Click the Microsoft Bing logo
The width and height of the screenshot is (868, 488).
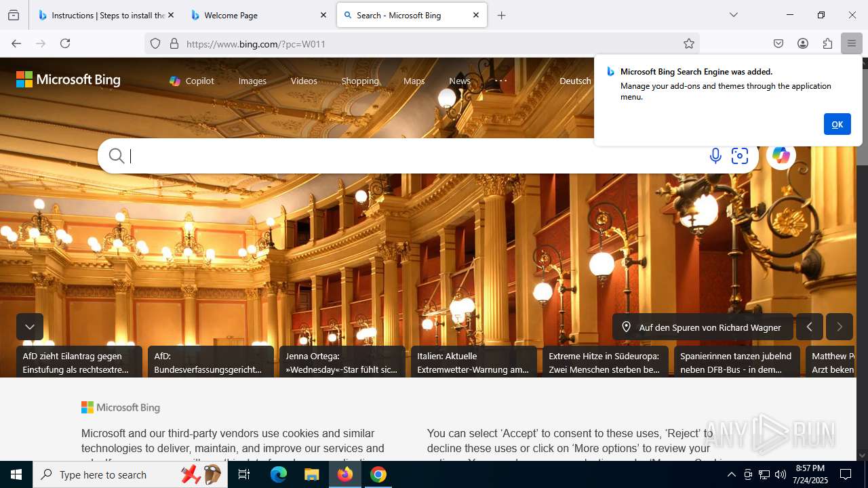[68, 80]
